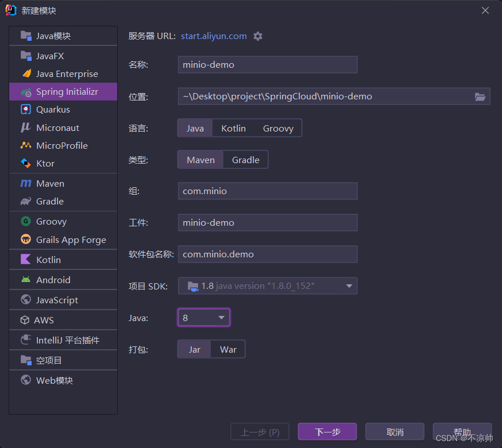Viewport: 502px width, 448px height.
Task: Click the Kotlin K icon
Action: (x=26, y=260)
